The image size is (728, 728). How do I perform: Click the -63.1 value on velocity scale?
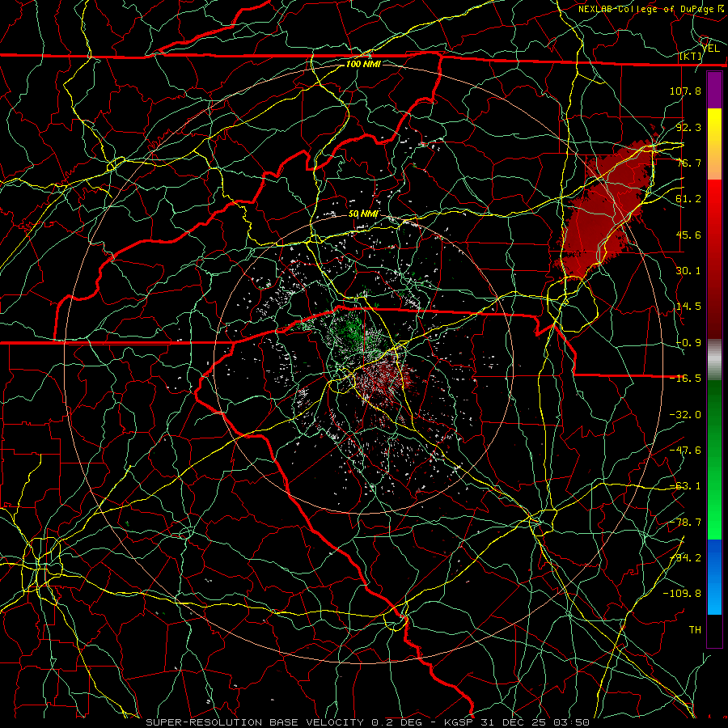[685, 486]
